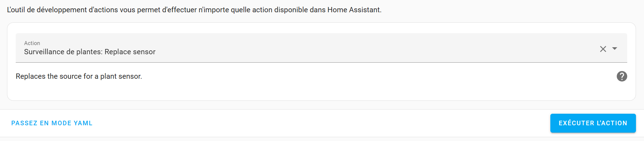The height and width of the screenshot is (141, 644).
Task: Select the 'Surveillance de plantes: Replace sensor' text
Action: [x=90, y=52]
